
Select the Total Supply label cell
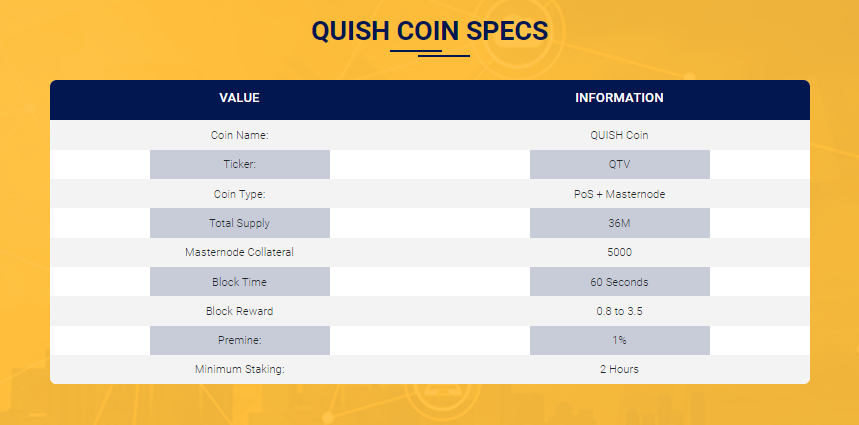click(240, 223)
